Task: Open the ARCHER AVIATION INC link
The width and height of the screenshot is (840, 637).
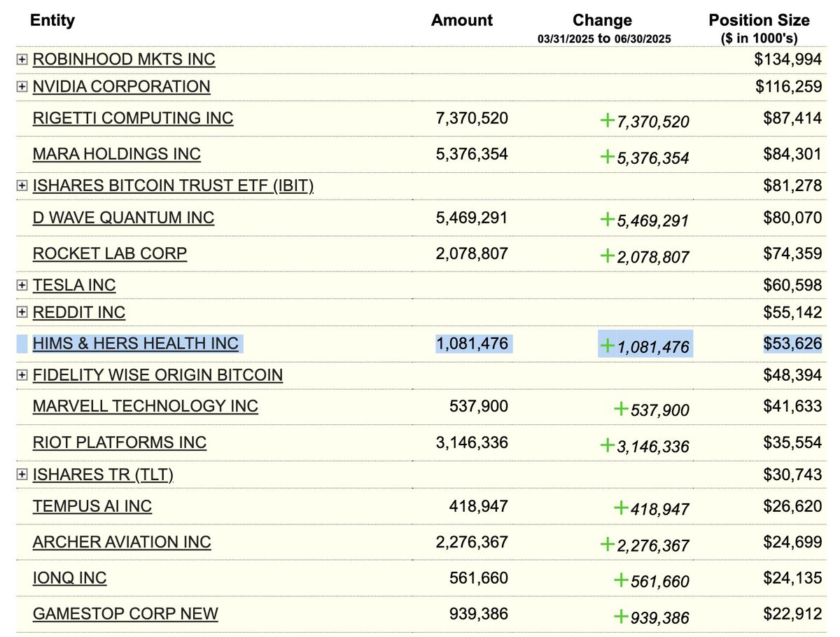Action: 122,542
